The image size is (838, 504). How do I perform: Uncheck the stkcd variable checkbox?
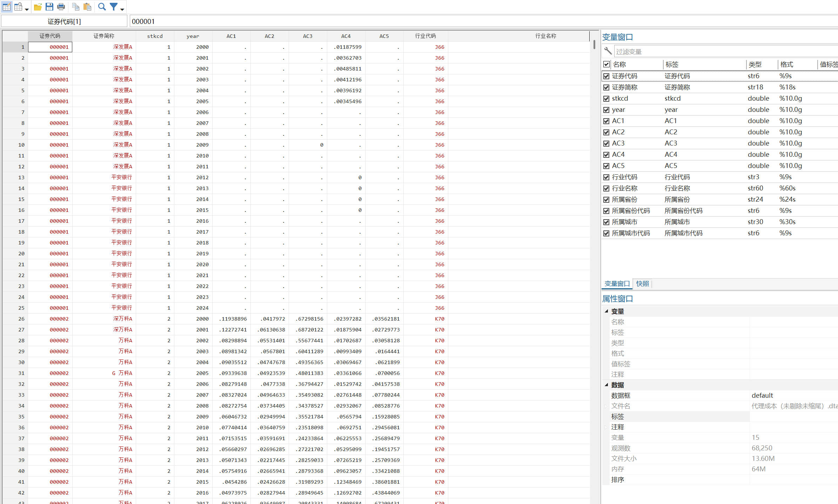(x=606, y=99)
